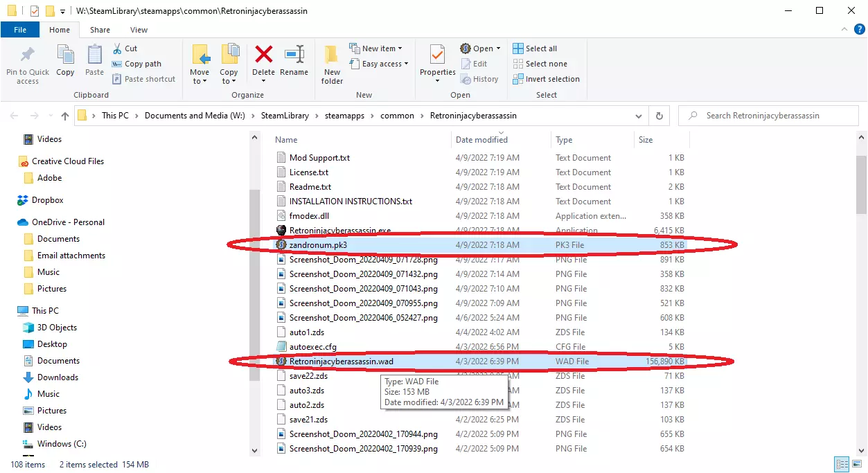This screenshot has height=473, width=868.
Task: Open recent locations dropdown arrow
Action: click(49, 116)
